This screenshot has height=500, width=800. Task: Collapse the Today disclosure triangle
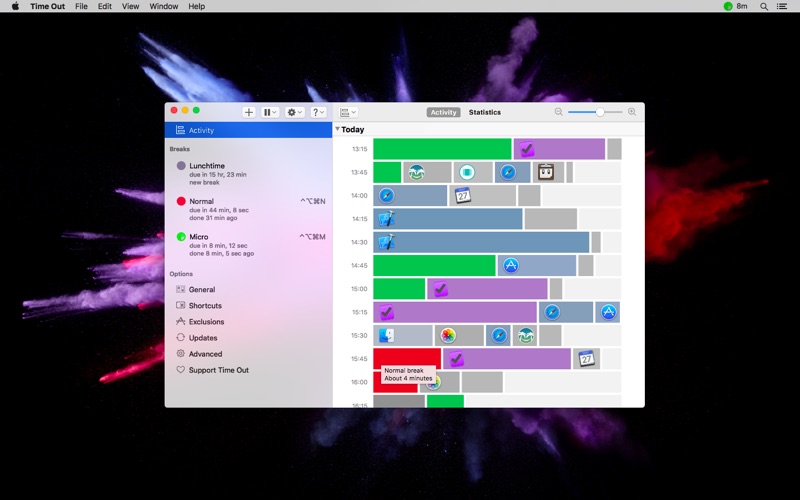point(337,129)
